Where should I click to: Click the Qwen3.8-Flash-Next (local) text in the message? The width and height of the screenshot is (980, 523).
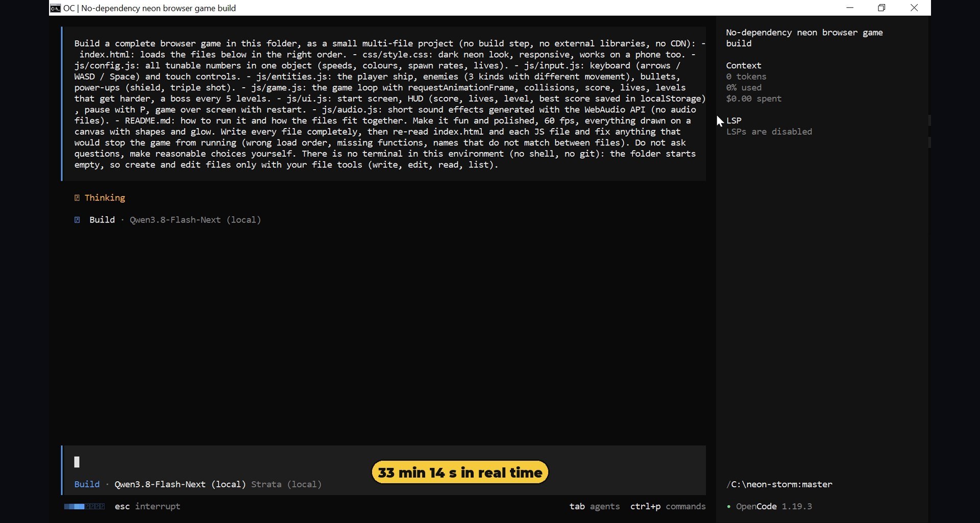tap(195, 220)
